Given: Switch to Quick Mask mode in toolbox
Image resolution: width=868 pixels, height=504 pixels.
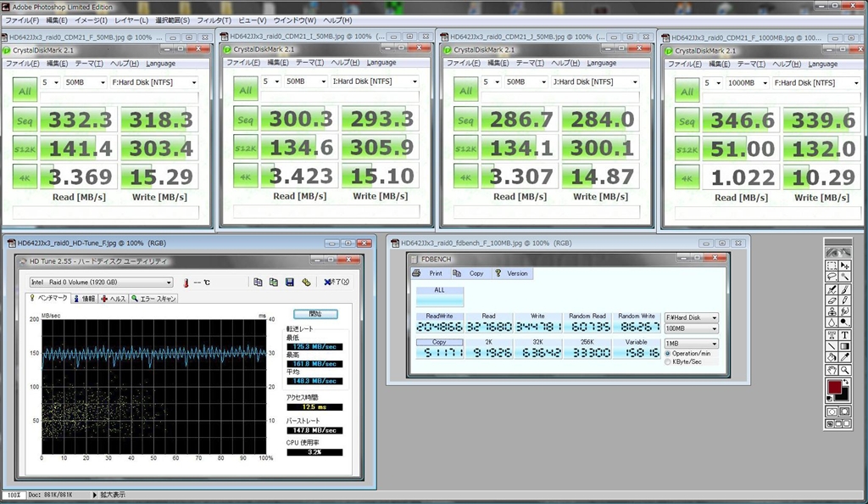Looking at the screenshot, I should tap(845, 412).
